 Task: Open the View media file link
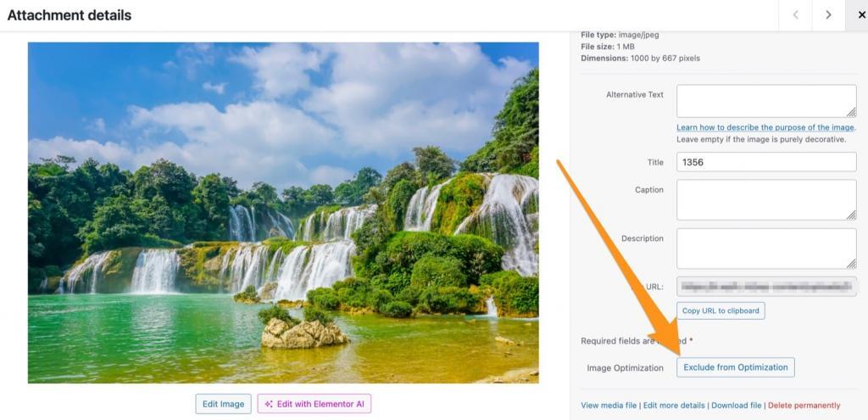(x=609, y=406)
